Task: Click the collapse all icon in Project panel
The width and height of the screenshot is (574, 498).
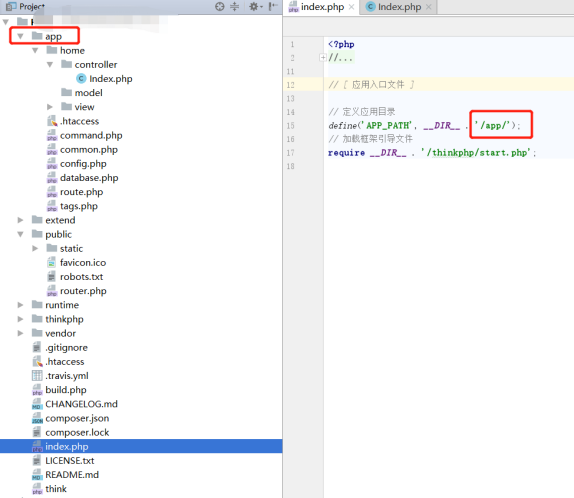Action: 234,6
